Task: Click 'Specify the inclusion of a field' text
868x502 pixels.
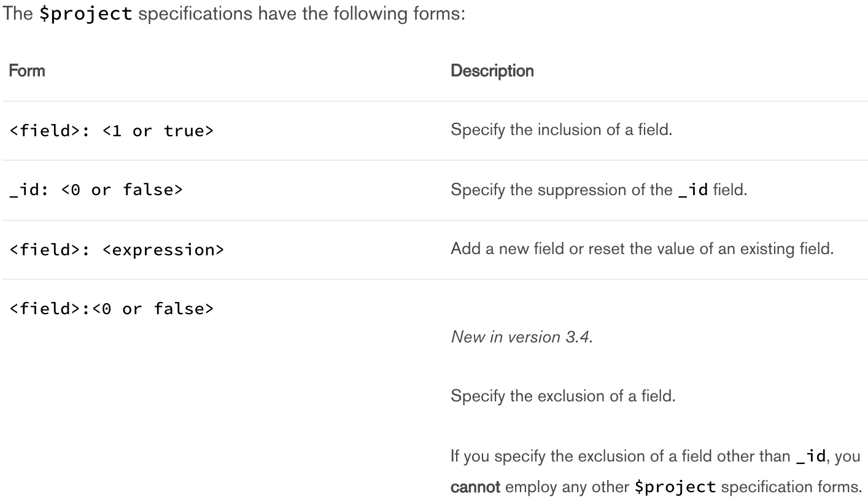Action: 561,131
